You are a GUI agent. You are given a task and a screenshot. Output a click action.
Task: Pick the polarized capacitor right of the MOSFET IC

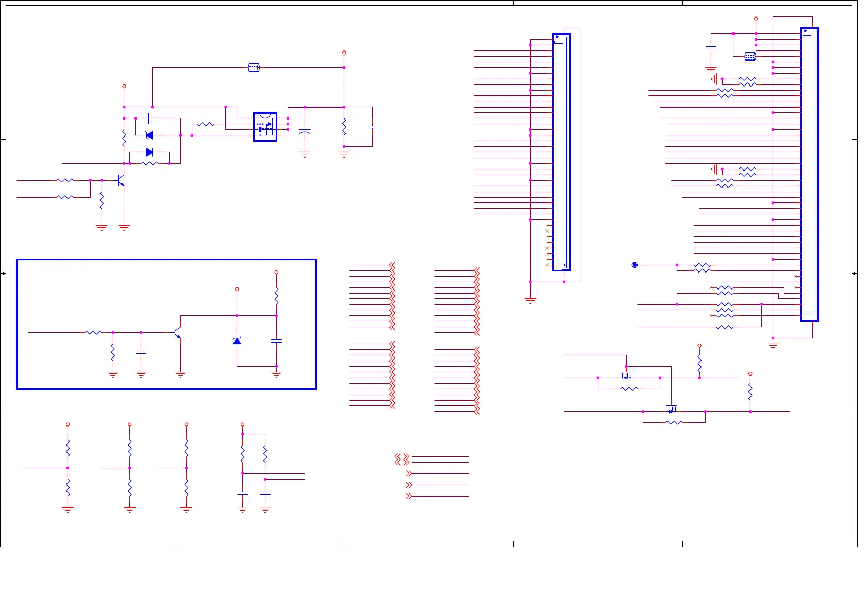(305, 132)
